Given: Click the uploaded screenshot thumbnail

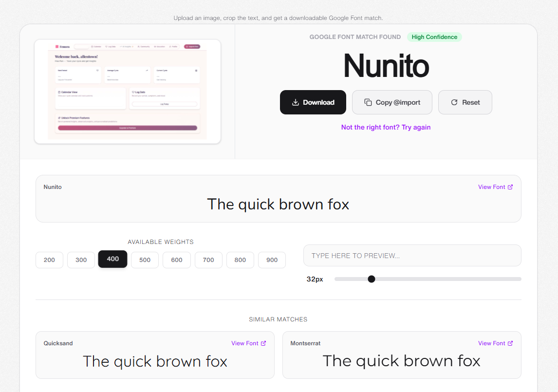Looking at the screenshot, I should point(128,92).
